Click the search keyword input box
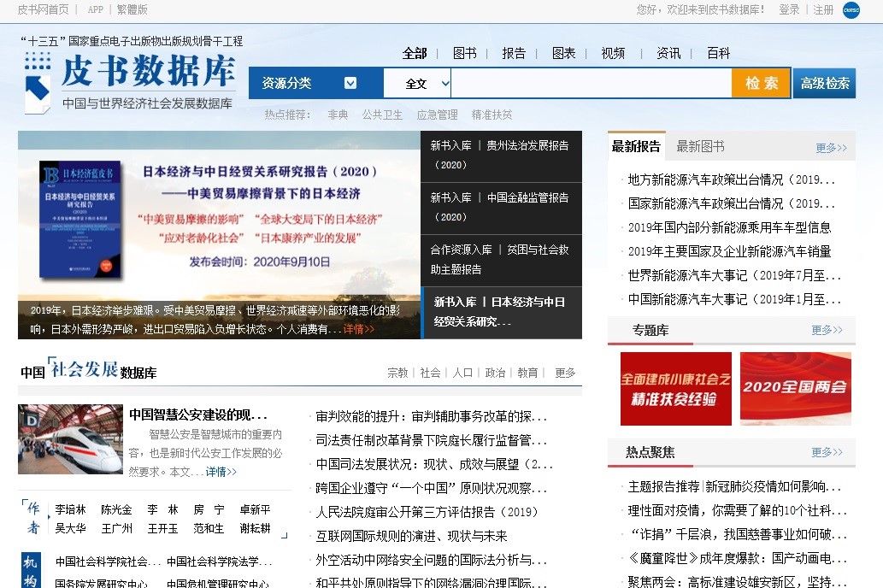883x588 pixels. (590, 84)
